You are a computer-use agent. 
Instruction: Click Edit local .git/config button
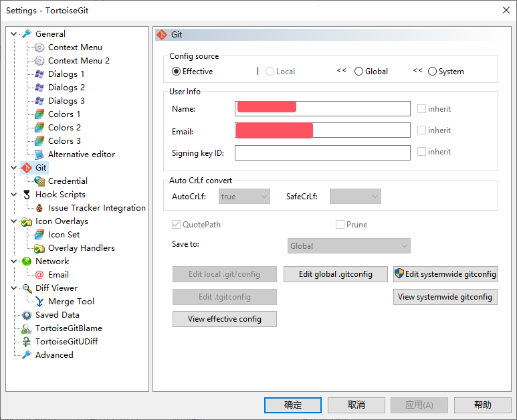pyautogui.click(x=225, y=274)
